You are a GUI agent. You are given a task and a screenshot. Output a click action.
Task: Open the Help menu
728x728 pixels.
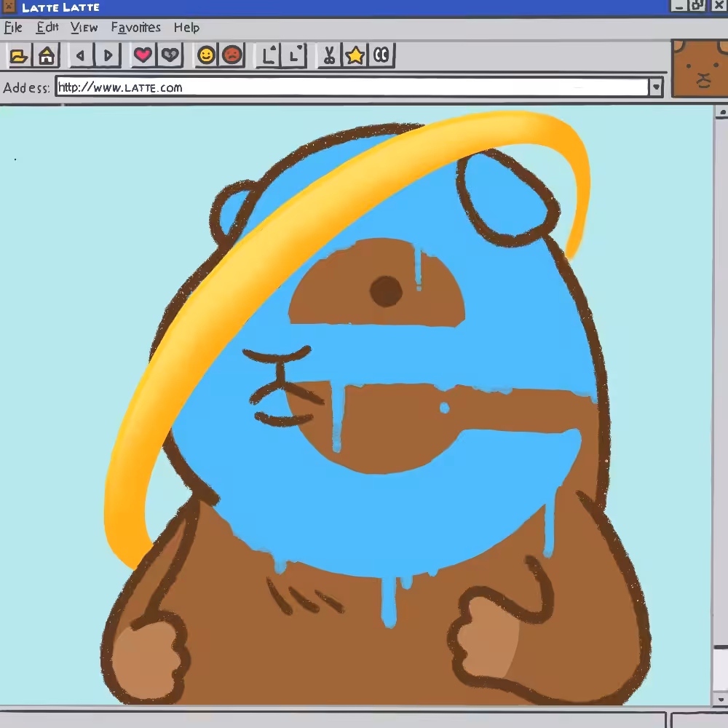pyautogui.click(x=186, y=28)
